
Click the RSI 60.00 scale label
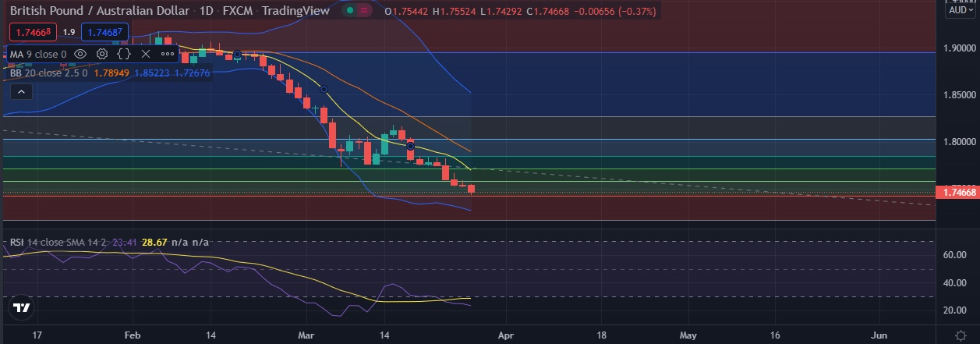[x=954, y=255]
